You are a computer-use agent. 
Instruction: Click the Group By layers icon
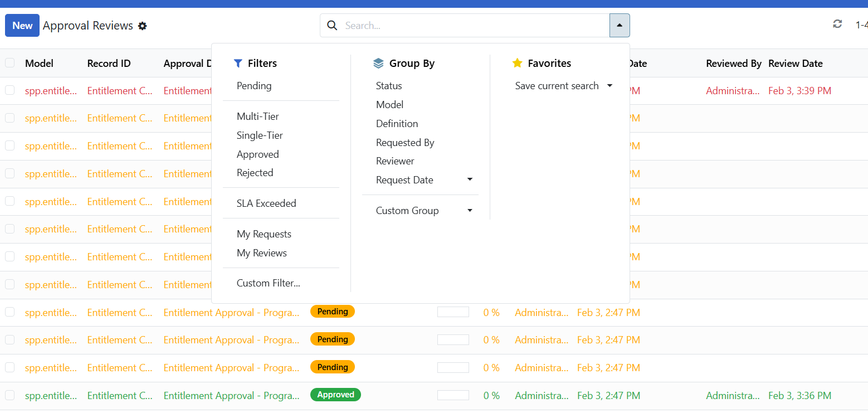(x=378, y=63)
